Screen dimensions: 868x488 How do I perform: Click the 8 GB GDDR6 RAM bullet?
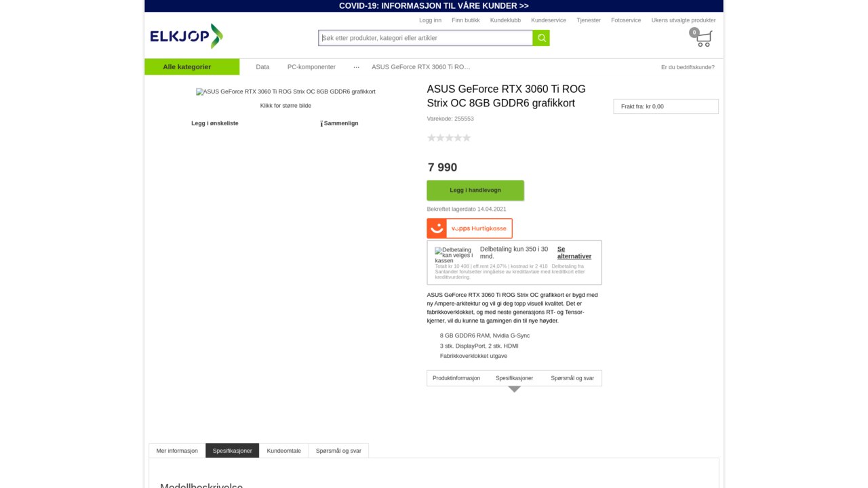click(485, 335)
